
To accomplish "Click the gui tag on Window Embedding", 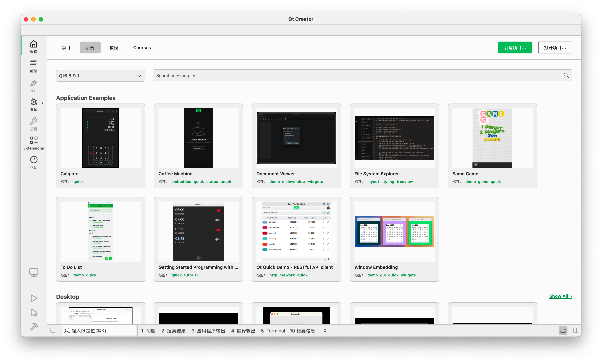I will tap(383, 275).
